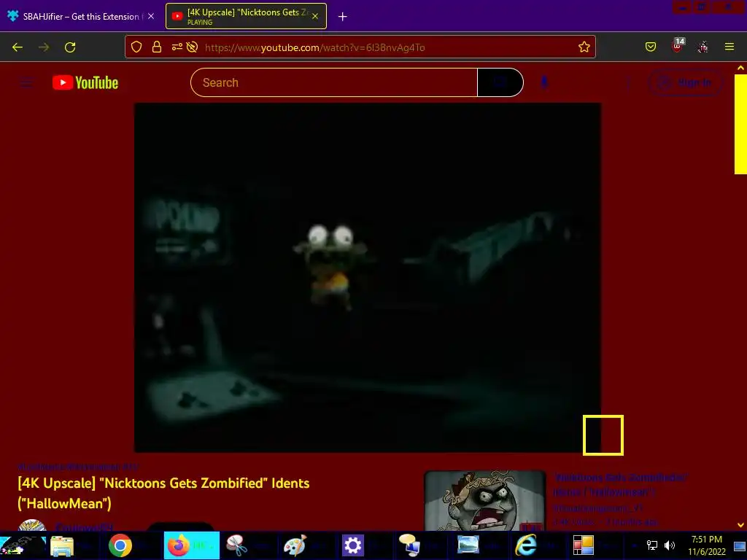
Task: Click the network icon in system tray
Action: tap(651, 545)
